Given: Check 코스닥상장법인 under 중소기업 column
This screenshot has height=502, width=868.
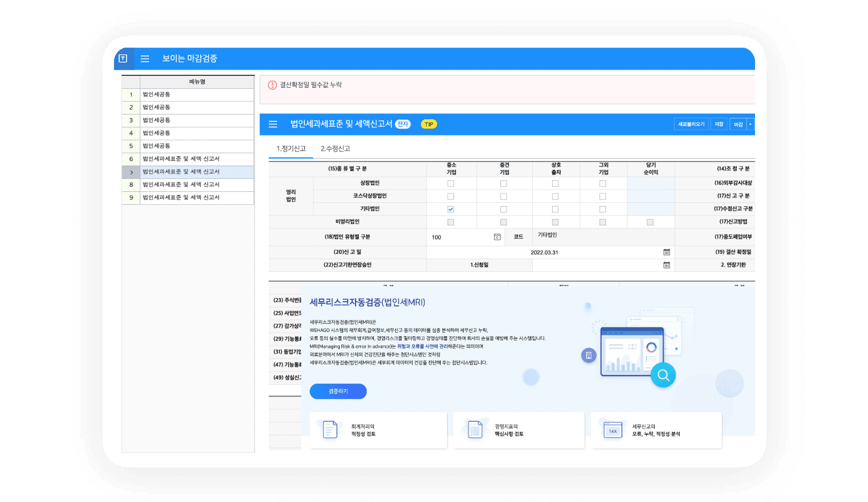Looking at the screenshot, I should (451, 196).
